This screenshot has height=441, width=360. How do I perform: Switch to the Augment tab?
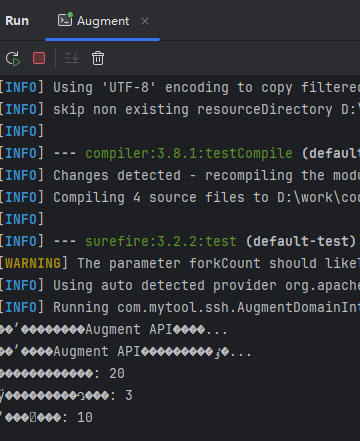click(102, 21)
